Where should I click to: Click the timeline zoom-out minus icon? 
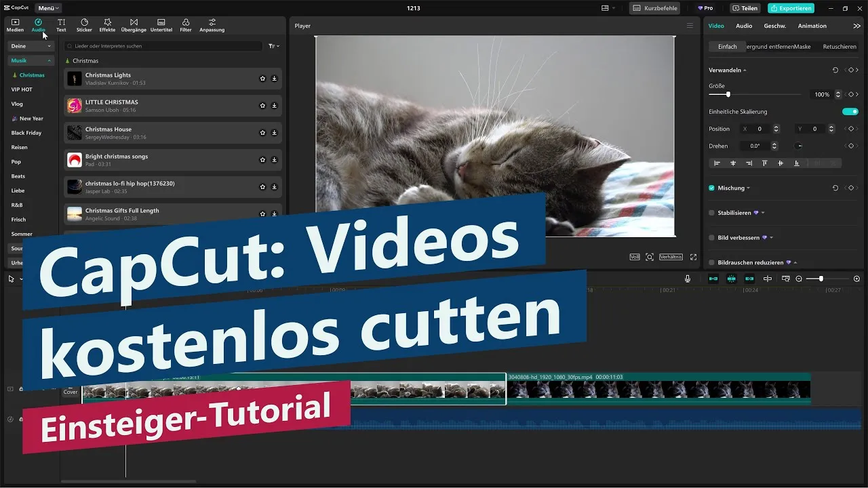click(799, 279)
